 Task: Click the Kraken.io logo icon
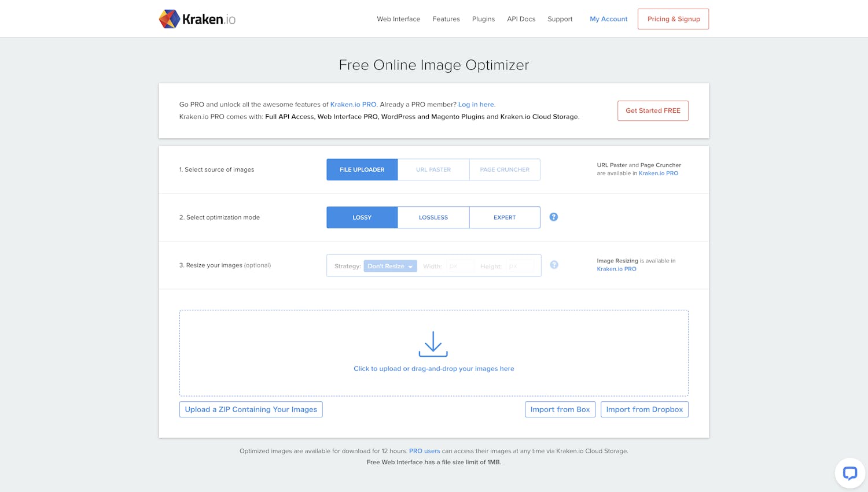[169, 19]
